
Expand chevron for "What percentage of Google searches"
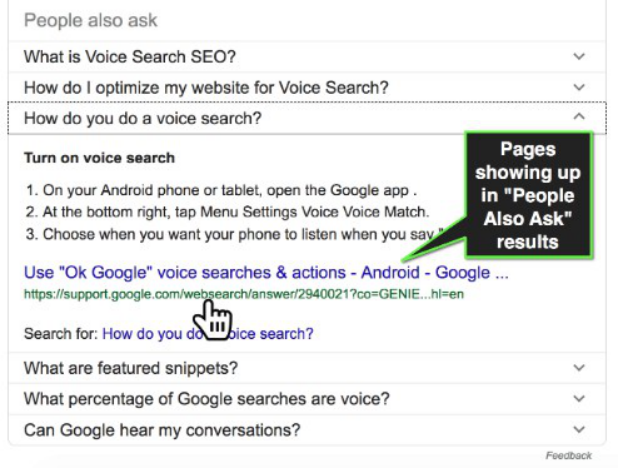click(x=579, y=399)
